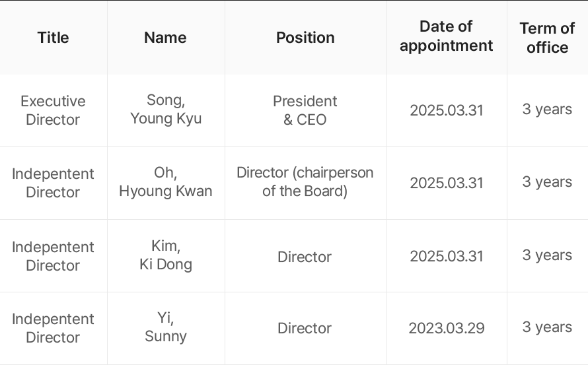The image size is (588, 365).
Task: Click the first row's Title cell
Action: pyautogui.click(x=53, y=110)
